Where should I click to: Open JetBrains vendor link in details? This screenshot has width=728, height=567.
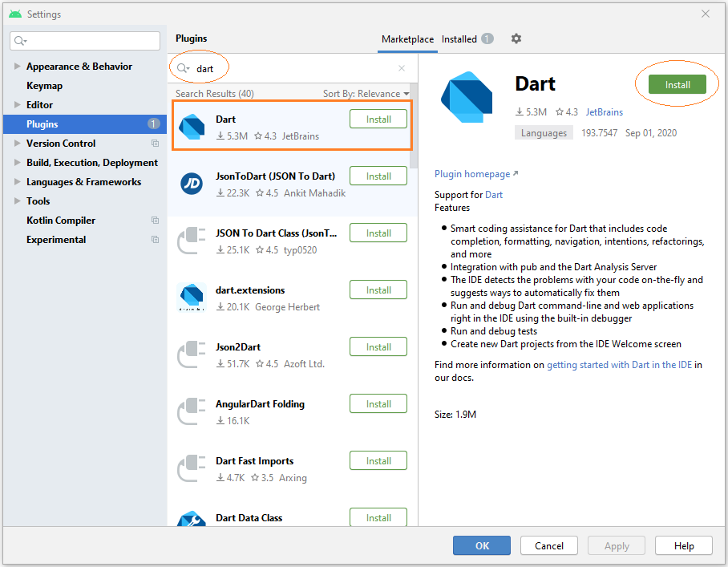[604, 112]
